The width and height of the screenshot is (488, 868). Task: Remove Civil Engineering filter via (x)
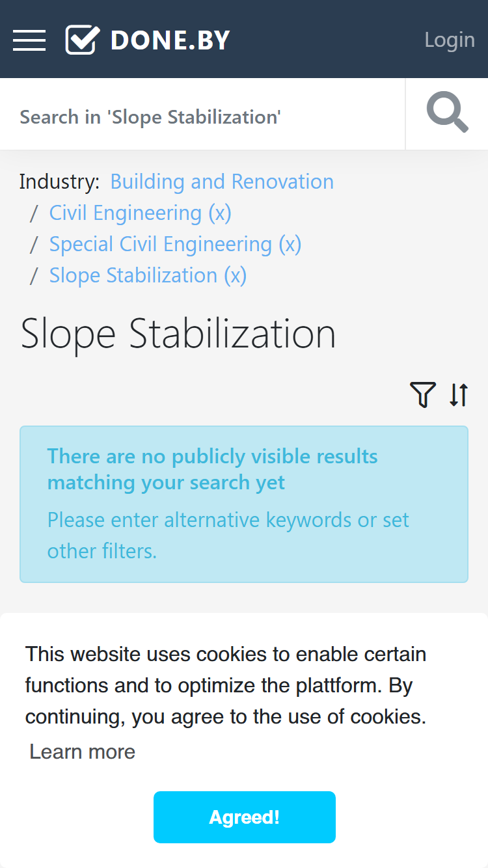coord(220,213)
